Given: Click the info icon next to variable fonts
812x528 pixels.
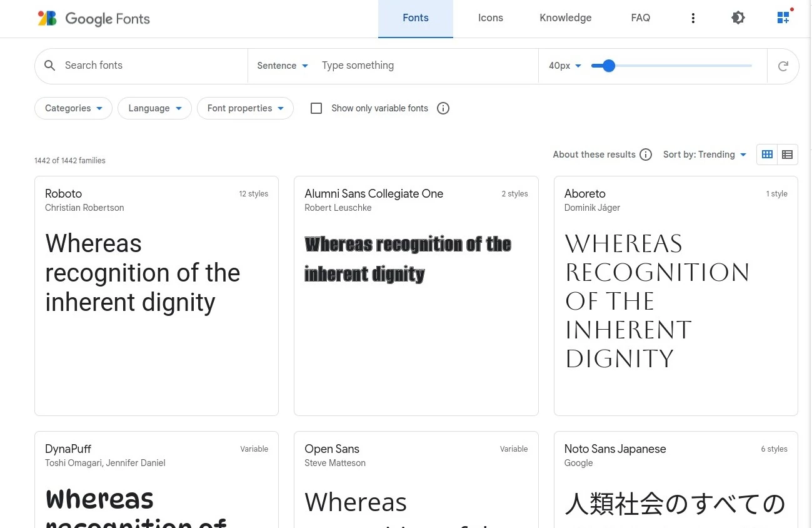Looking at the screenshot, I should pos(443,108).
